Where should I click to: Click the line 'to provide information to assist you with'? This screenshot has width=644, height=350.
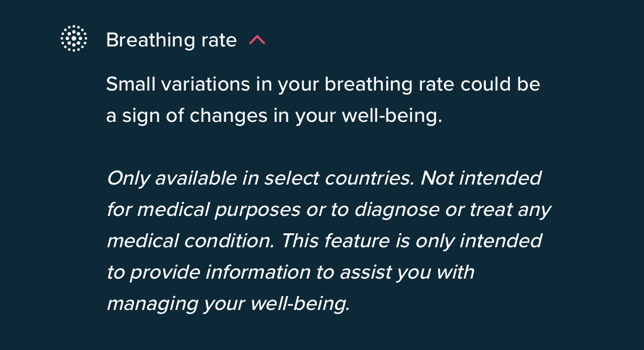pyautogui.click(x=291, y=272)
